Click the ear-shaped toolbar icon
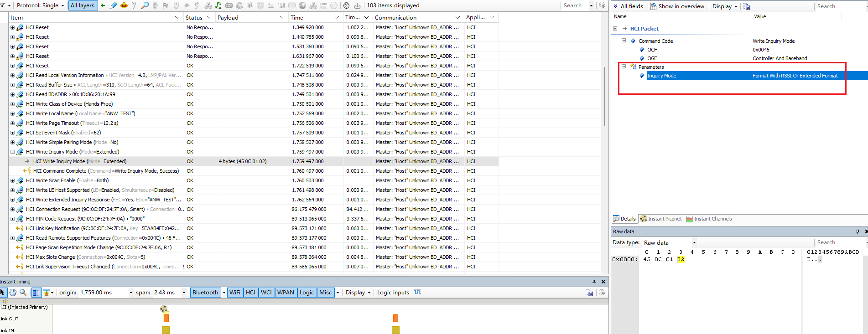 pyautogui.click(x=197, y=5)
